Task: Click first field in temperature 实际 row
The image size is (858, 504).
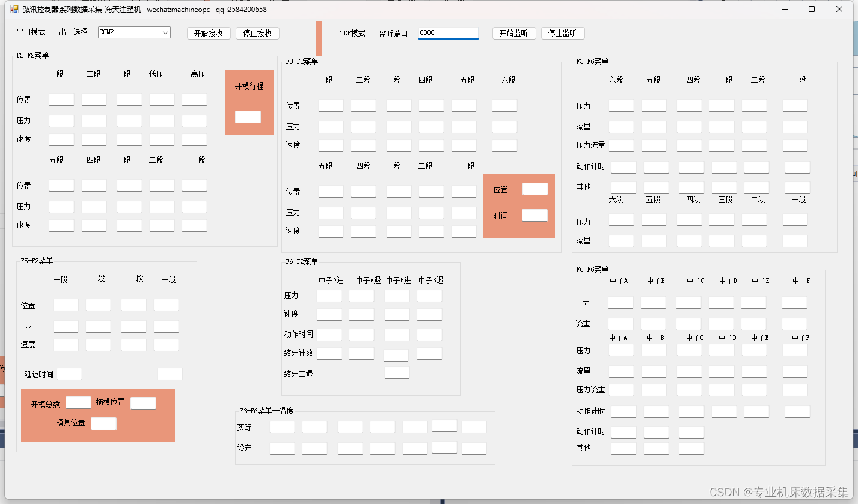Action: point(282,427)
